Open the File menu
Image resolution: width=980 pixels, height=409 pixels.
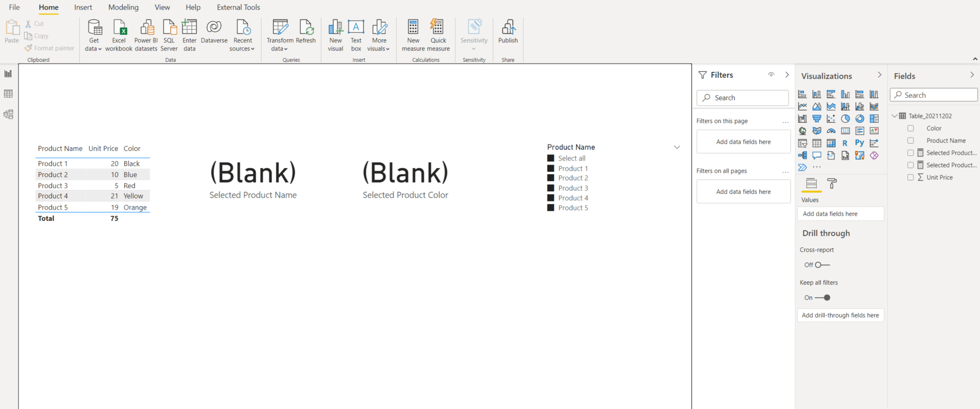[x=14, y=7]
